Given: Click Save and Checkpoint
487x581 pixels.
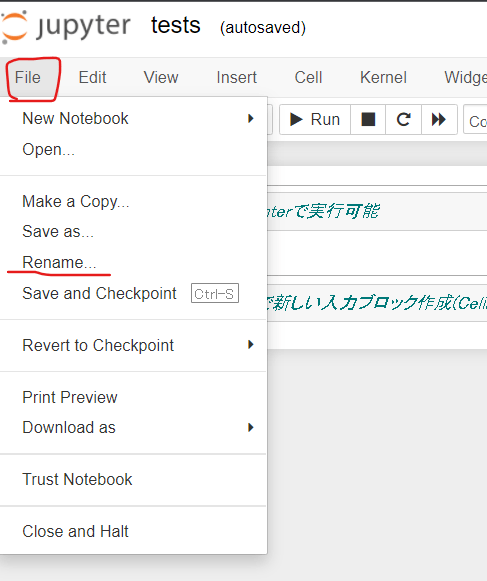Looking at the screenshot, I should (x=133, y=293).
